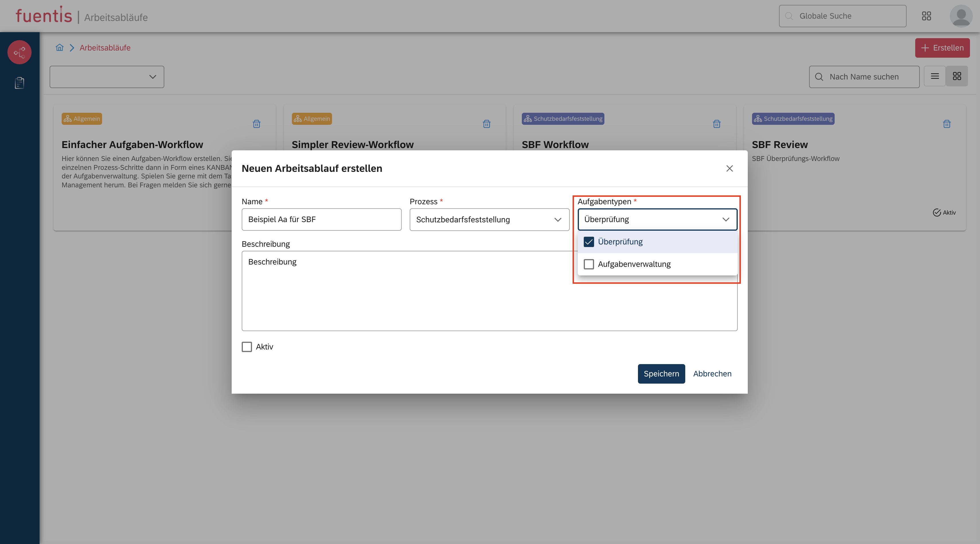Viewport: 980px width, 544px height.
Task: Open the clipboard icon in the sidebar
Action: coord(19,83)
